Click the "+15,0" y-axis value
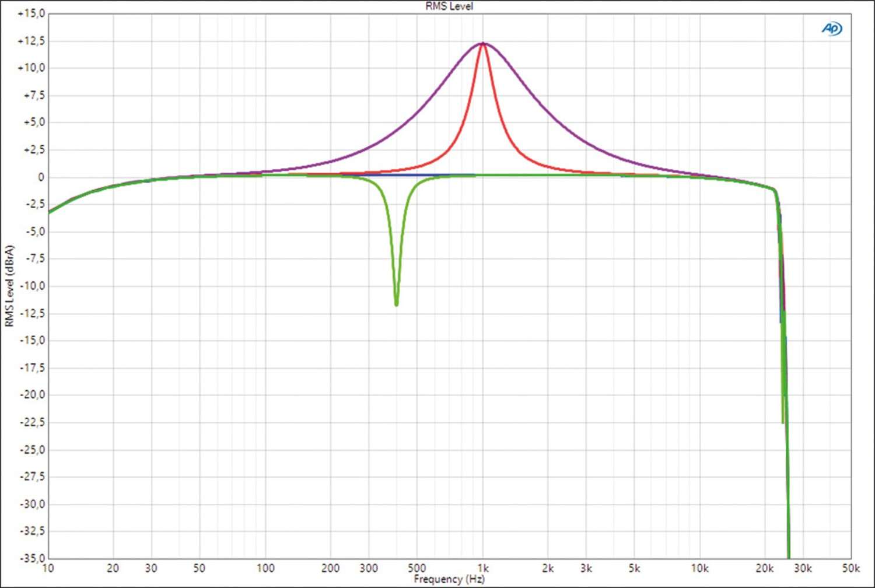The height and width of the screenshot is (588, 875). click(x=31, y=13)
